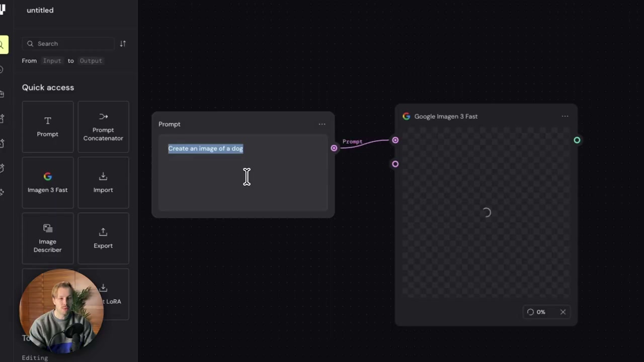Click the Imagen node green output port
This screenshot has width=644, height=362.
point(577,140)
